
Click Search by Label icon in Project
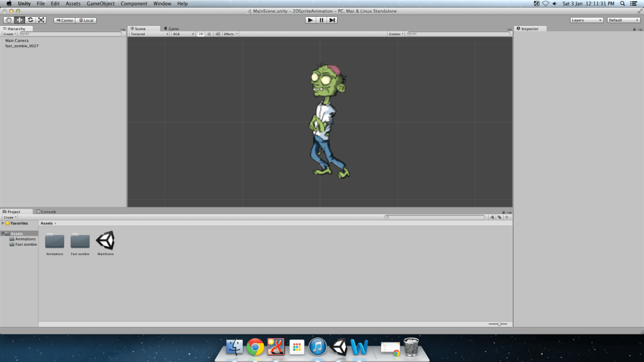click(499, 217)
